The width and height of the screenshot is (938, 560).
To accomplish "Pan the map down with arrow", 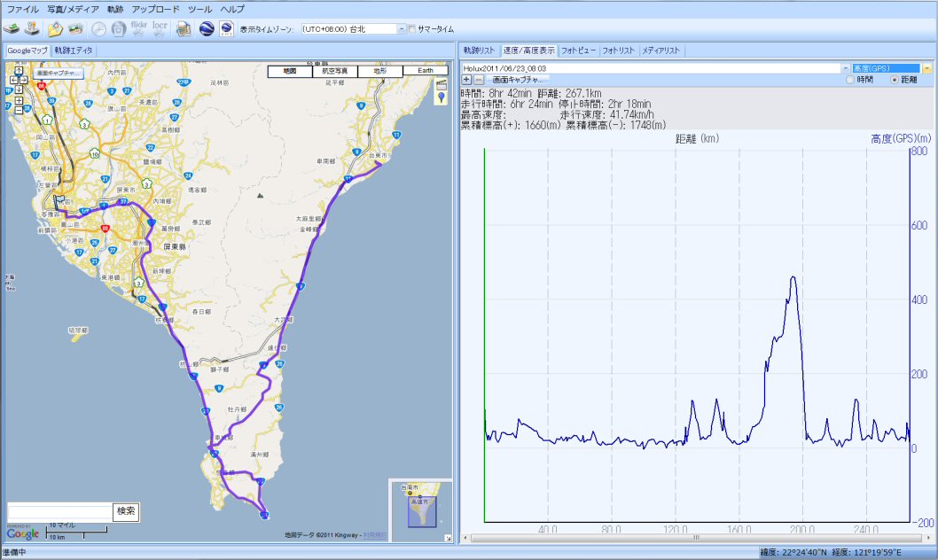I will (19, 89).
